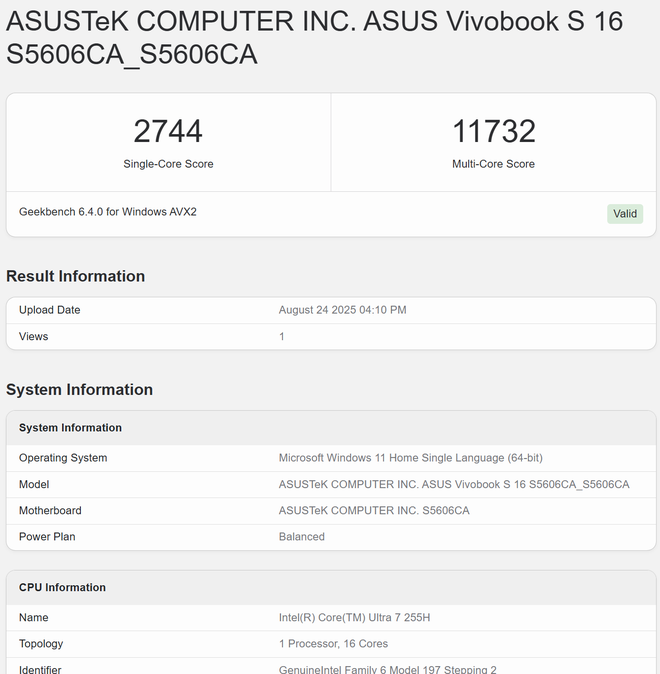This screenshot has width=660, height=674.
Task: Click 1 Processor, 16 Cores value
Action: click(333, 644)
